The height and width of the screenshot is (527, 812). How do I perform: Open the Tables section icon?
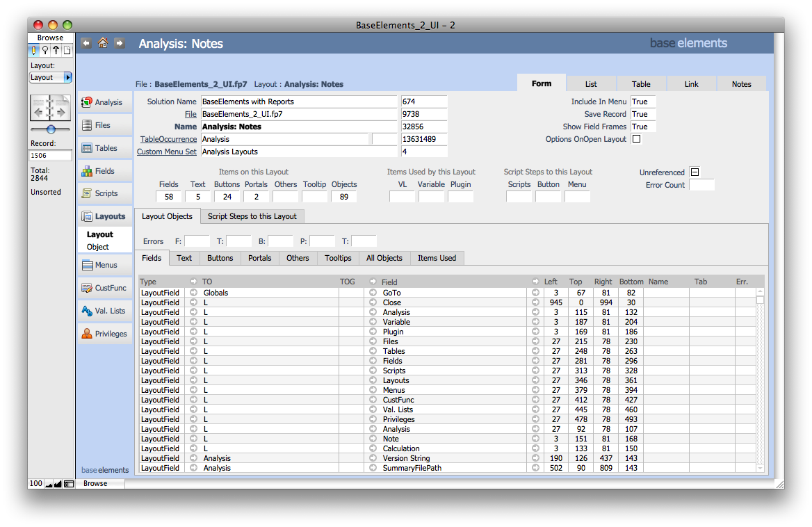point(87,148)
